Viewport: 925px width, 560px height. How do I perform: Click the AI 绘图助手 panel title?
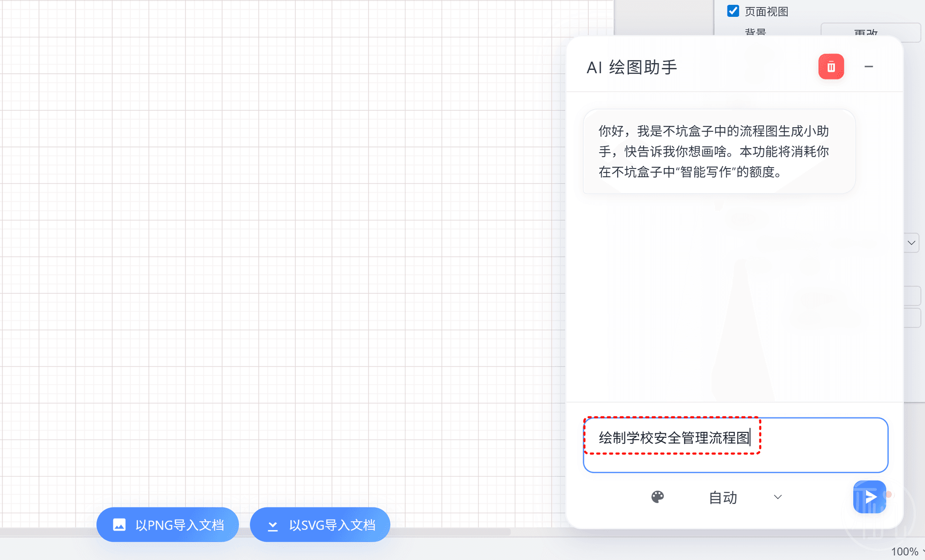[x=632, y=67]
